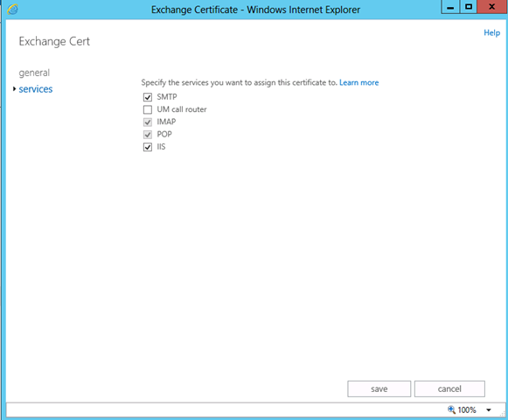Switch to the general tab

point(34,73)
